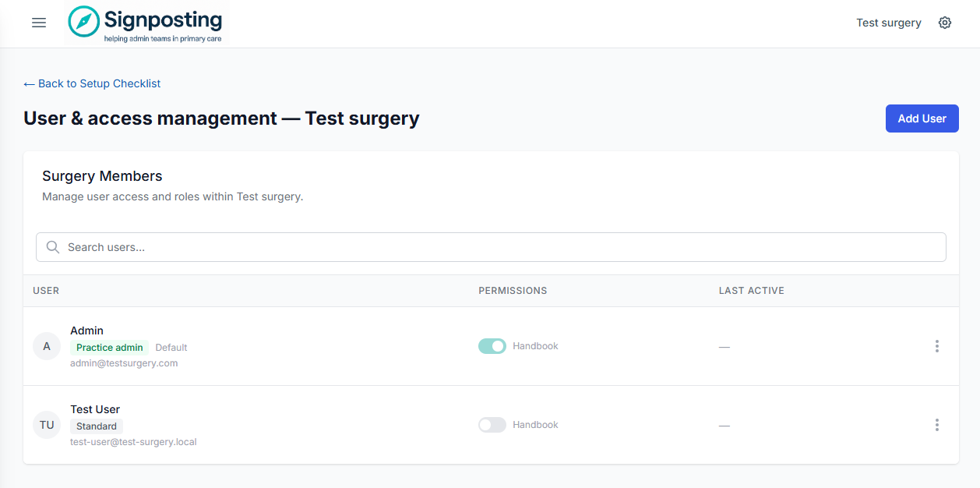Open settings with the gear icon

[x=944, y=23]
